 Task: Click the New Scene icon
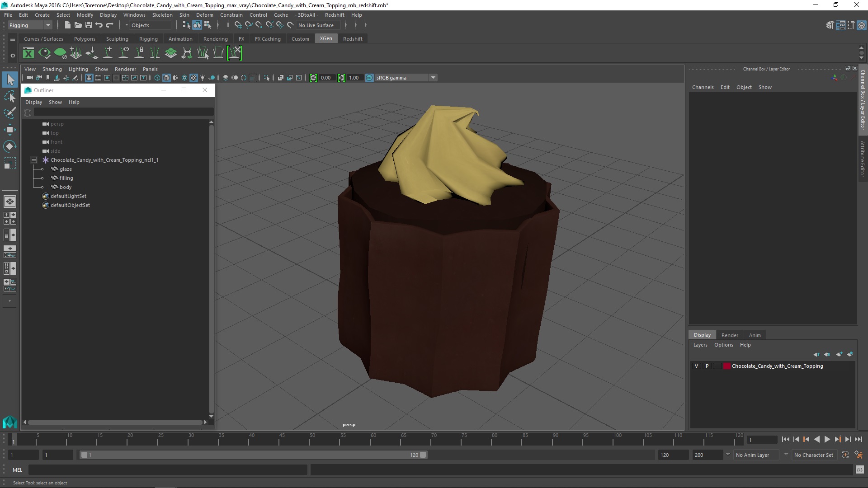tap(67, 25)
